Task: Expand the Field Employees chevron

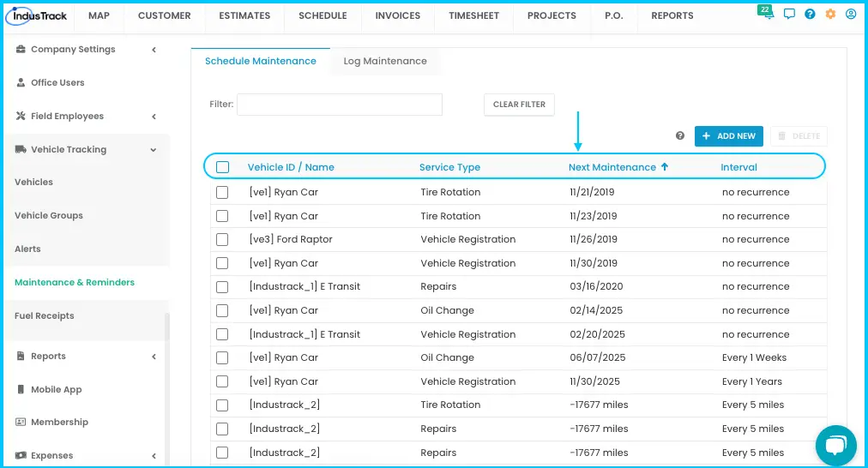Action: point(154,117)
